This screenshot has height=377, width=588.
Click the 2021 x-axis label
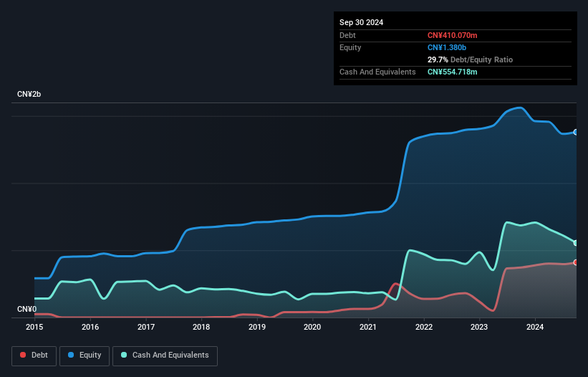coord(368,327)
